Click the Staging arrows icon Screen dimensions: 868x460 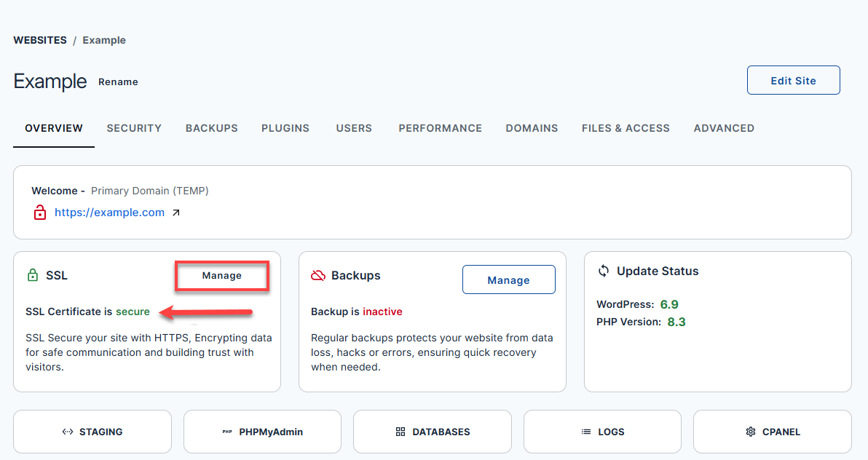coord(68,432)
